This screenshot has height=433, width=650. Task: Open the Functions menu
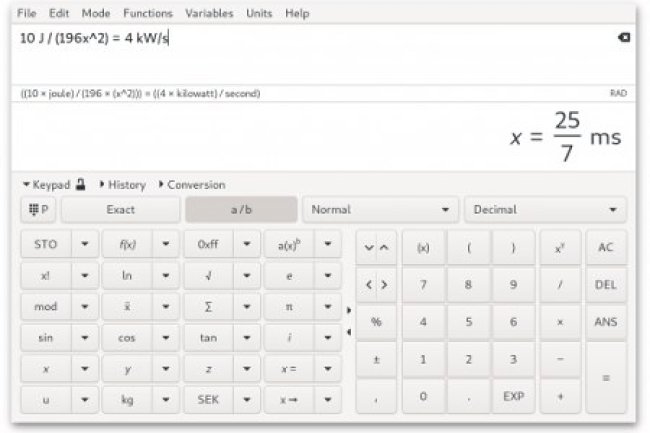coord(147,14)
